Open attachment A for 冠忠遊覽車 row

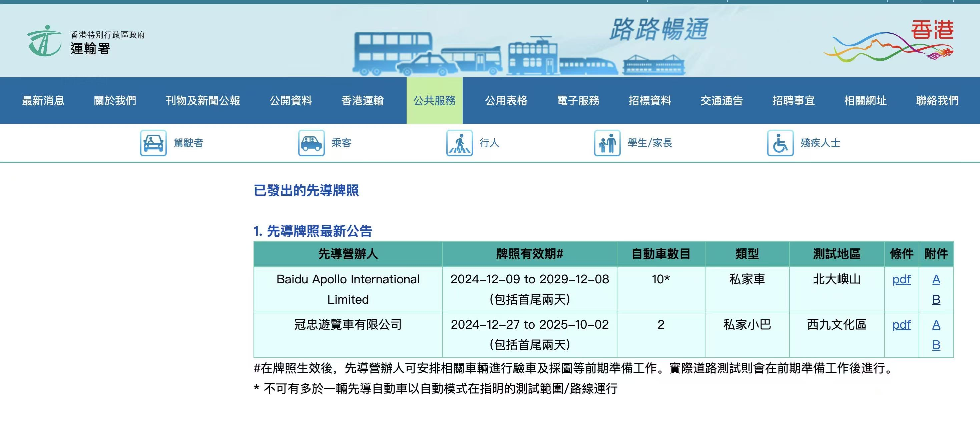click(936, 325)
